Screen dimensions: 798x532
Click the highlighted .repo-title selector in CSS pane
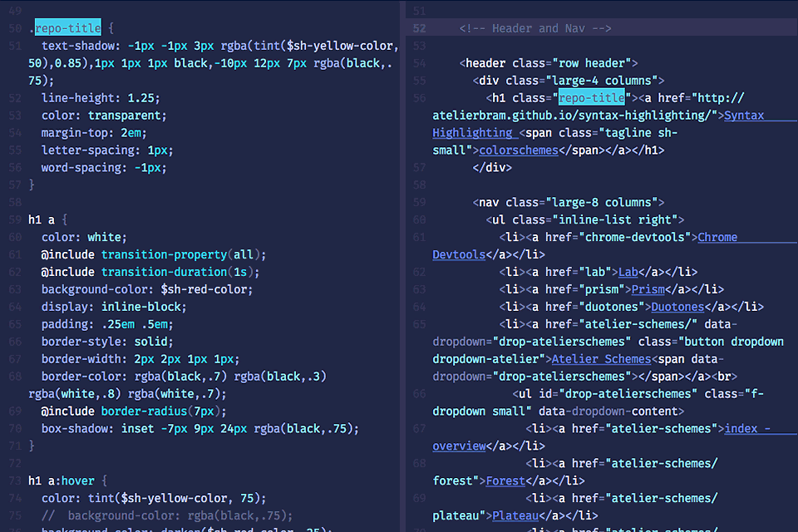pos(68,28)
